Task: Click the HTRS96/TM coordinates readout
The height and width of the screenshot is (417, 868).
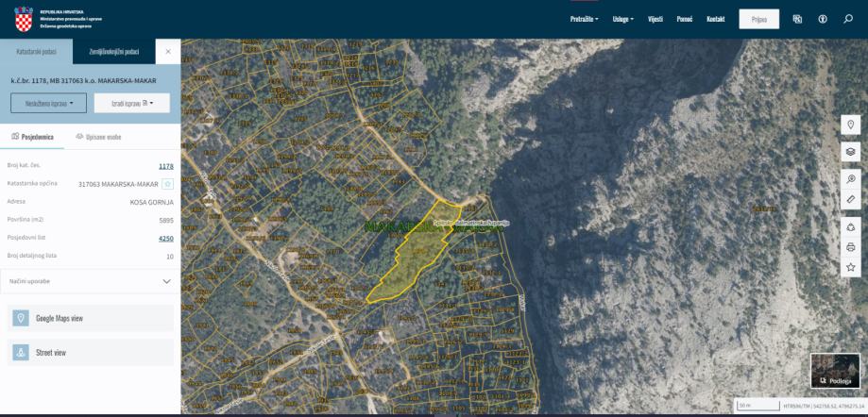Action: coord(824,406)
